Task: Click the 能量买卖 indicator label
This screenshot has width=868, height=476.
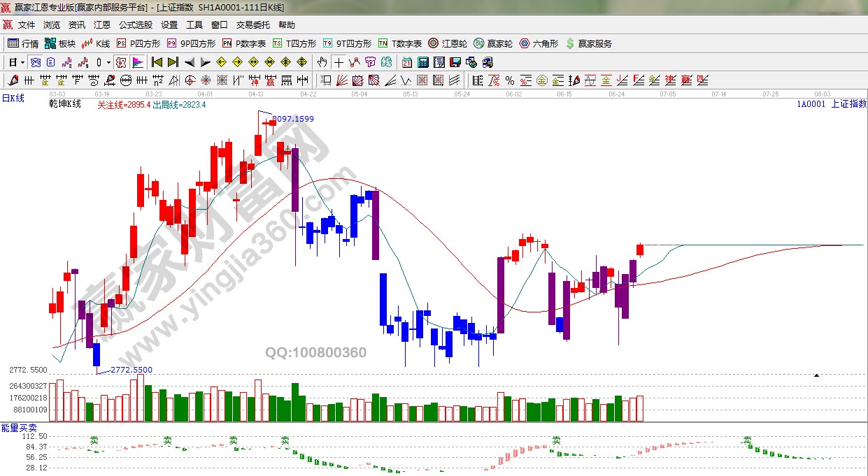Action: coord(19,427)
